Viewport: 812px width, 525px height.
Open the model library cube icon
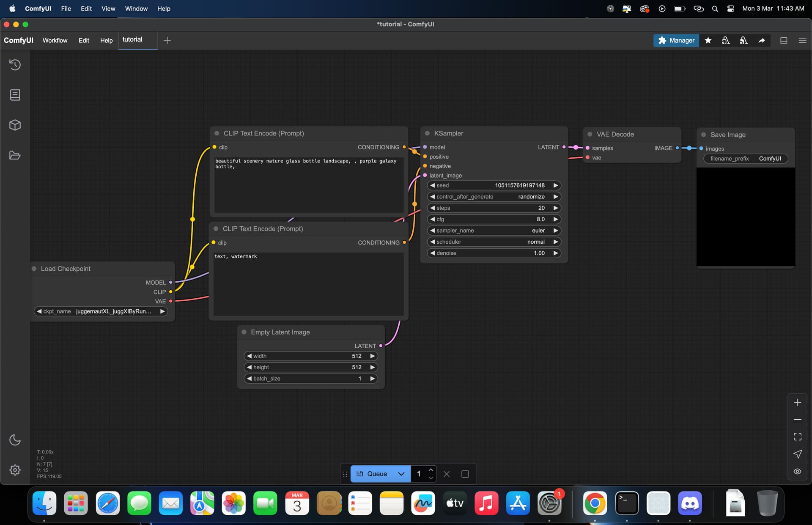[x=15, y=125]
